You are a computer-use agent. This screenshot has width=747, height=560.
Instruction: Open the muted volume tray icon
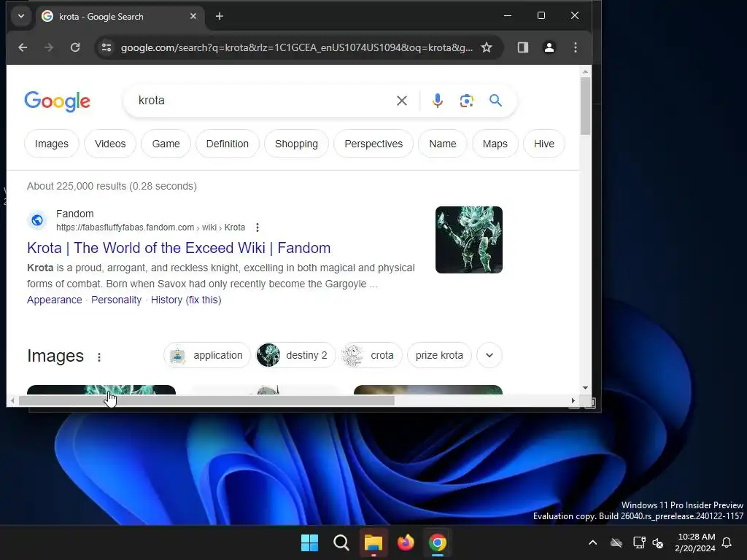pos(658,542)
